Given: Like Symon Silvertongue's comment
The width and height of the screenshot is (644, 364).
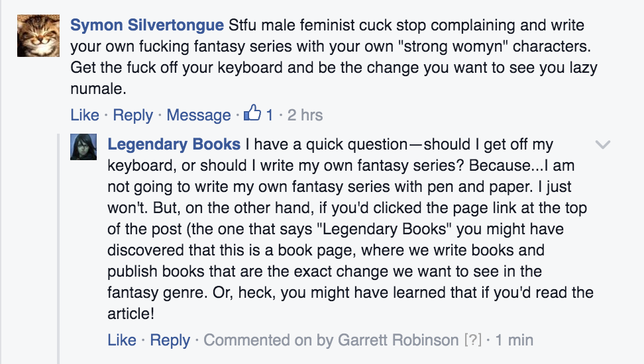Looking at the screenshot, I should pos(84,115).
